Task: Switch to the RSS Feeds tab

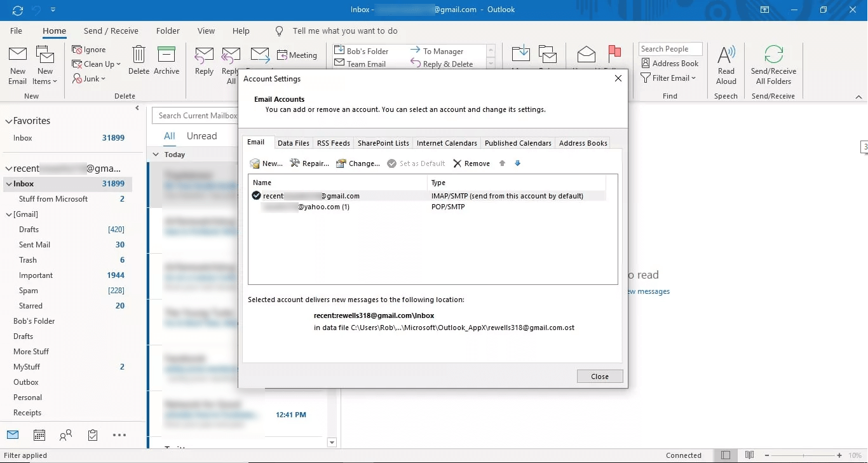Action: pyautogui.click(x=334, y=143)
